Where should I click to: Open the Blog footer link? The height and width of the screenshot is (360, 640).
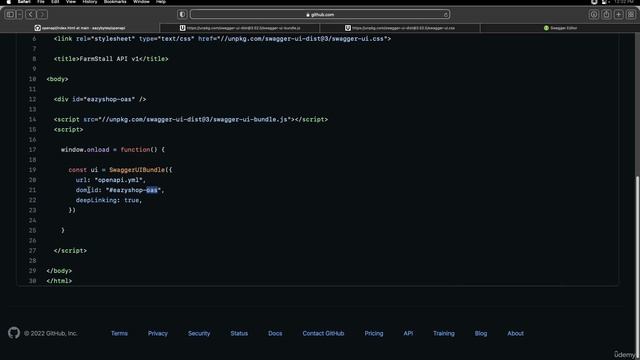click(x=481, y=333)
